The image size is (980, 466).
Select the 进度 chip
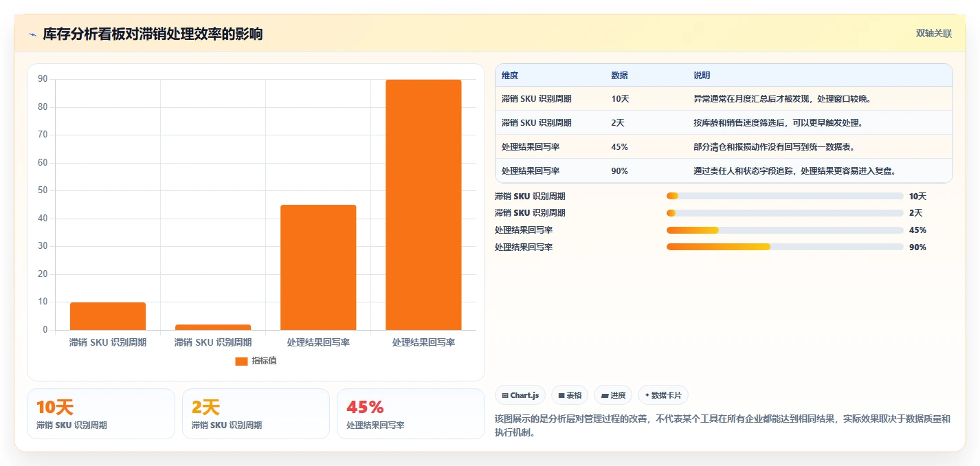click(613, 395)
